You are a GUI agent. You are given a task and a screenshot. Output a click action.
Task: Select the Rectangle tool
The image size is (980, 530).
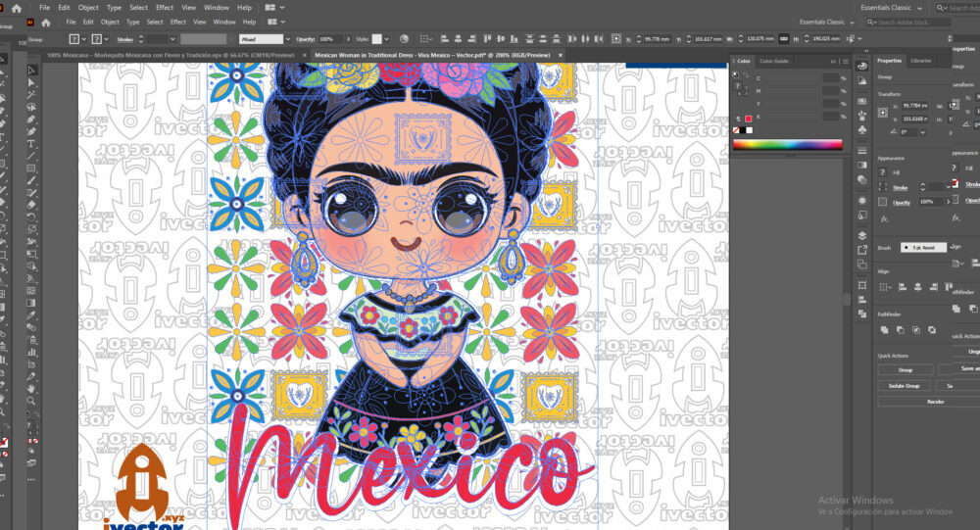(x=31, y=169)
